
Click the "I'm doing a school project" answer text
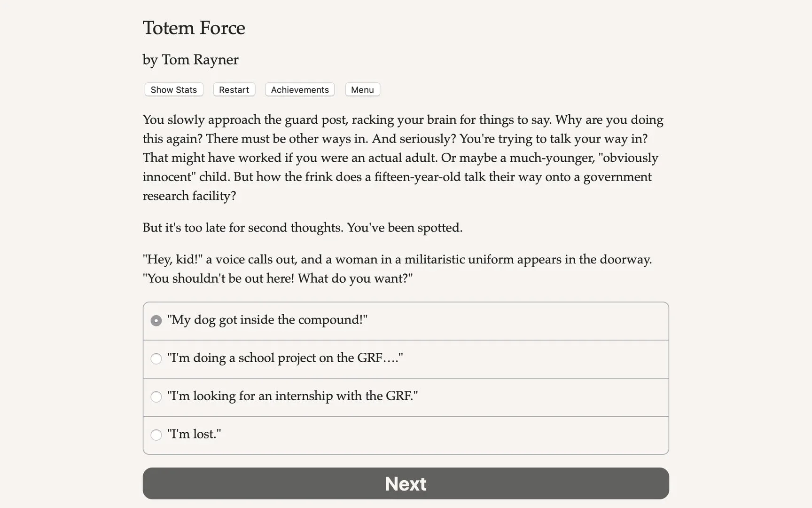(x=285, y=358)
